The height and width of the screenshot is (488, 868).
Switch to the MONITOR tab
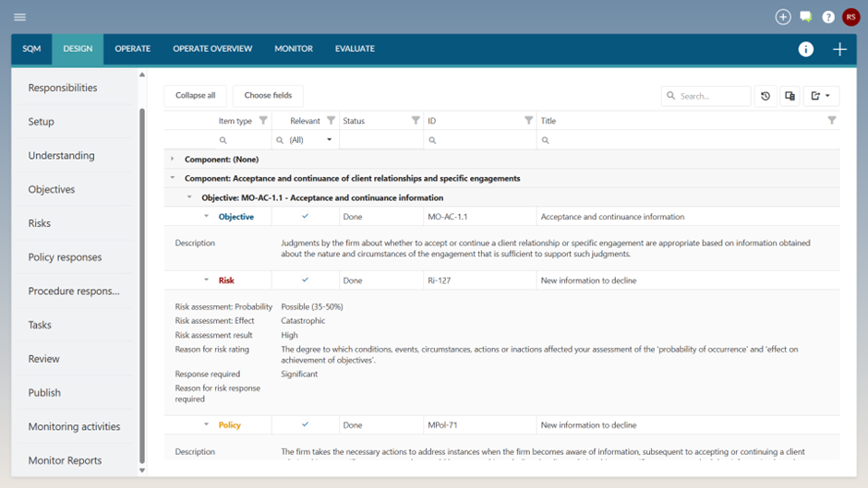(293, 49)
